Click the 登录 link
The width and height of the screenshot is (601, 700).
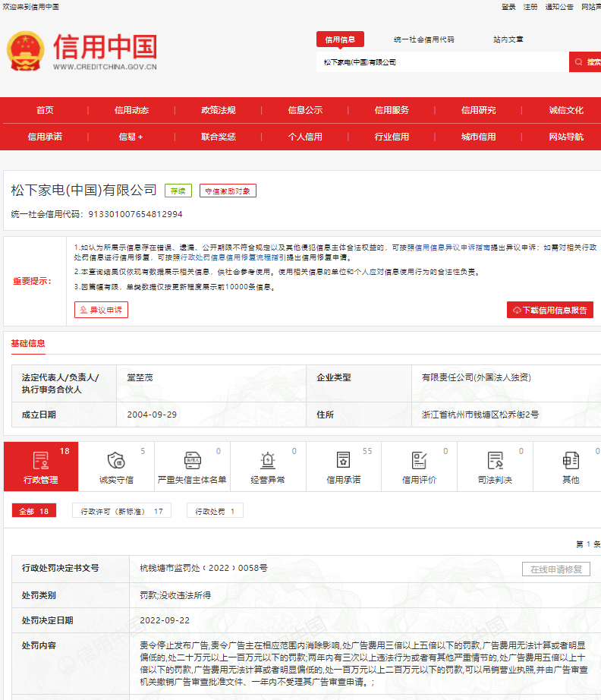pos(508,7)
